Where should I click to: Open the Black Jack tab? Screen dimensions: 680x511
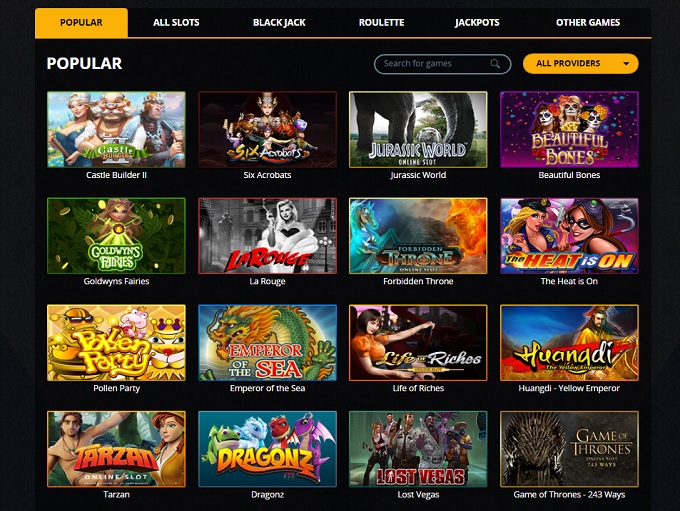(279, 23)
